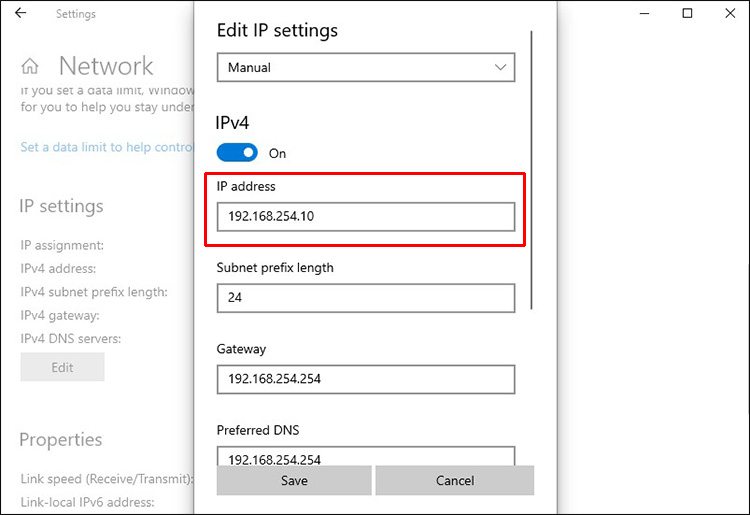Click the Subnet prefix length field
Viewport: 750px width, 515px height.
tap(365, 298)
